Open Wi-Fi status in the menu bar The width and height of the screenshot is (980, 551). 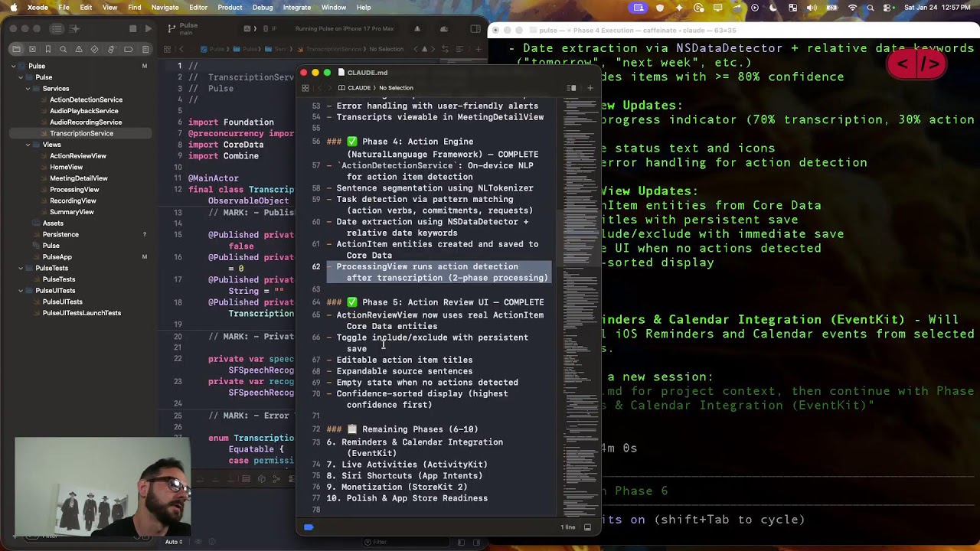(x=852, y=8)
